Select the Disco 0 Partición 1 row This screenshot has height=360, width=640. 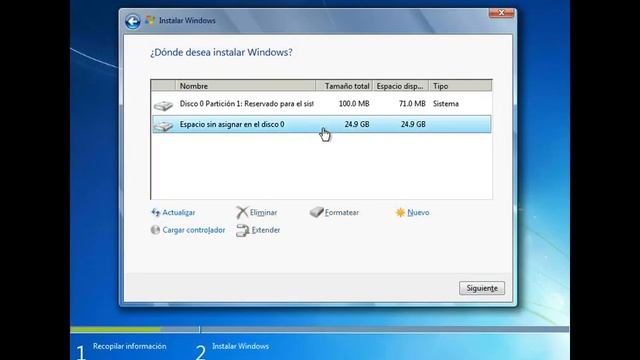(x=322, y=104)
